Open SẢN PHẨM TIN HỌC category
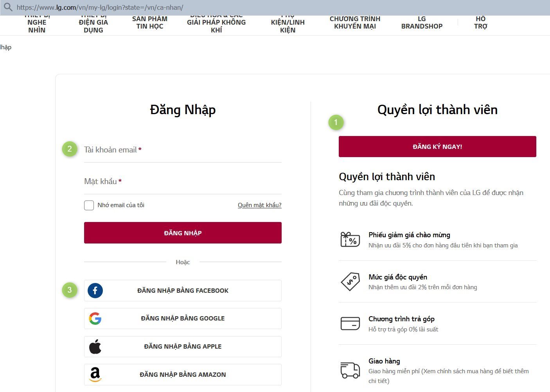550x392 pixels. (150, 22)
